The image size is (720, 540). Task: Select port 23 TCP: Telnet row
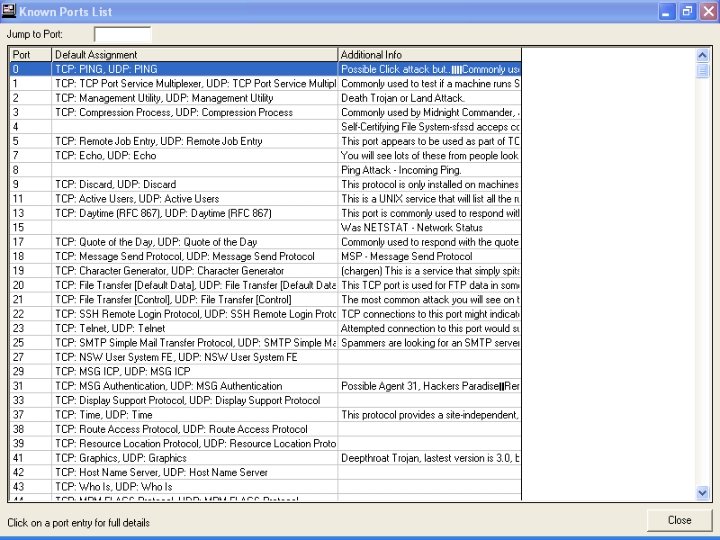[265, 328]
